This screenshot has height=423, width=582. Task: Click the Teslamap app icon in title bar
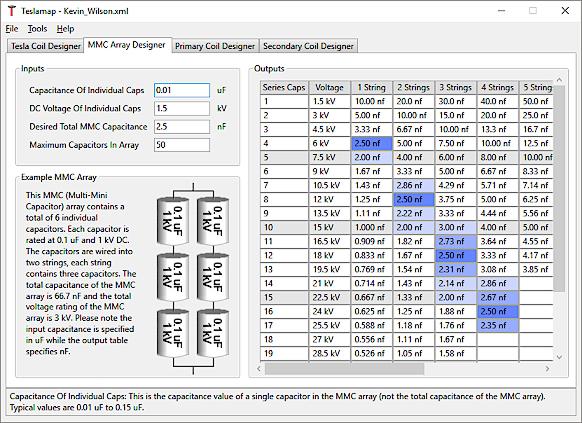coord(12,11)
